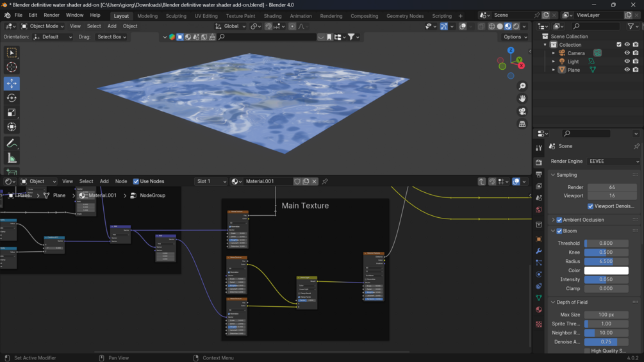Switch to the Geometry Nodes workspace tab
Screen dimensions: 644x362
point(405,16)
